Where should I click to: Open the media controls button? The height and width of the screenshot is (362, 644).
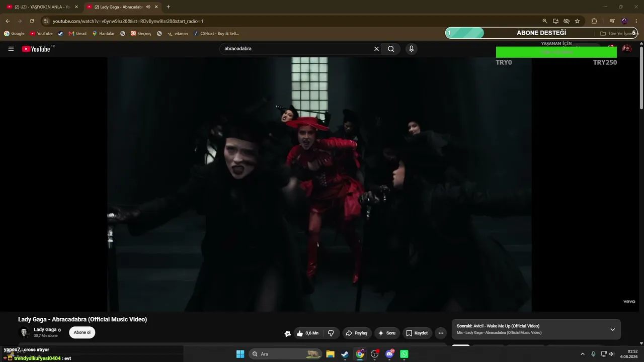tap(612, 21)
